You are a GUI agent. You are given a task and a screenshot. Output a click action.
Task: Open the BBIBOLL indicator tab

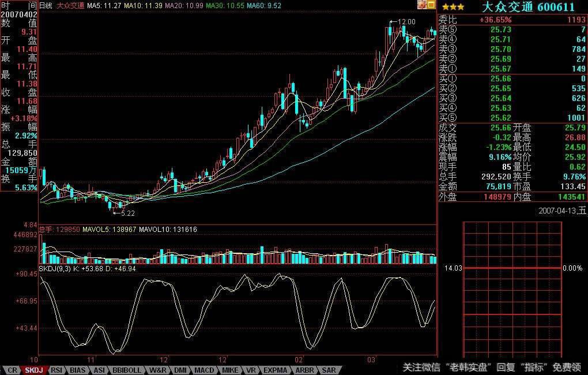click(x=126, y=370)
